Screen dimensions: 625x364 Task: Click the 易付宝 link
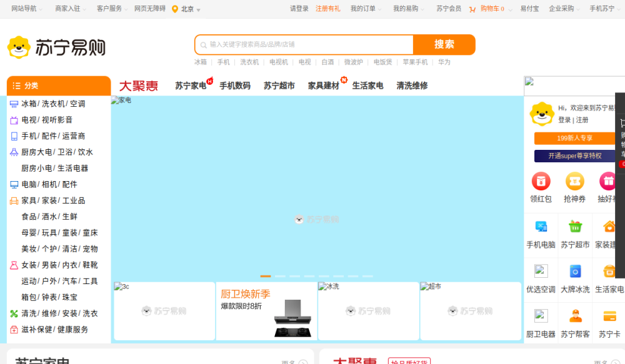coord(530,9)
